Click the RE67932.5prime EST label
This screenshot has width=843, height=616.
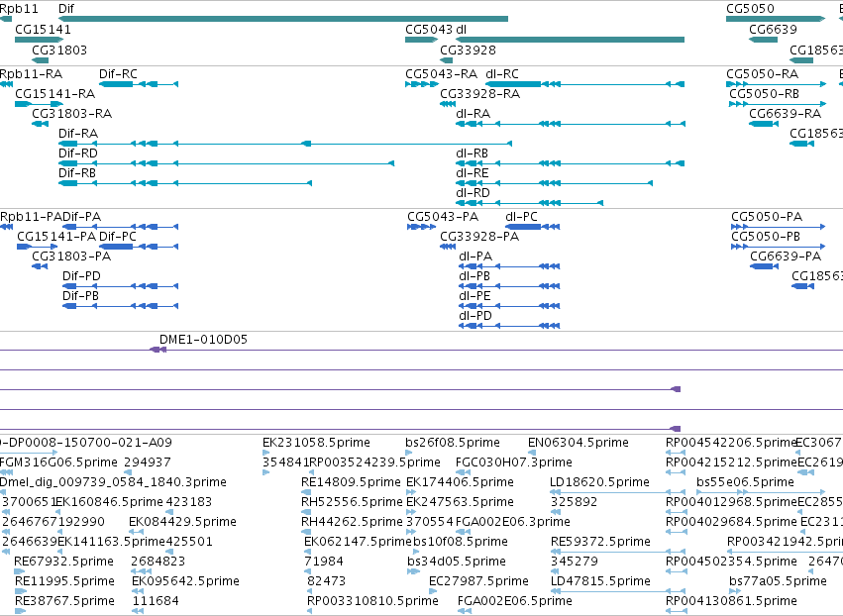pyautogui.click(x=64, y=562)
